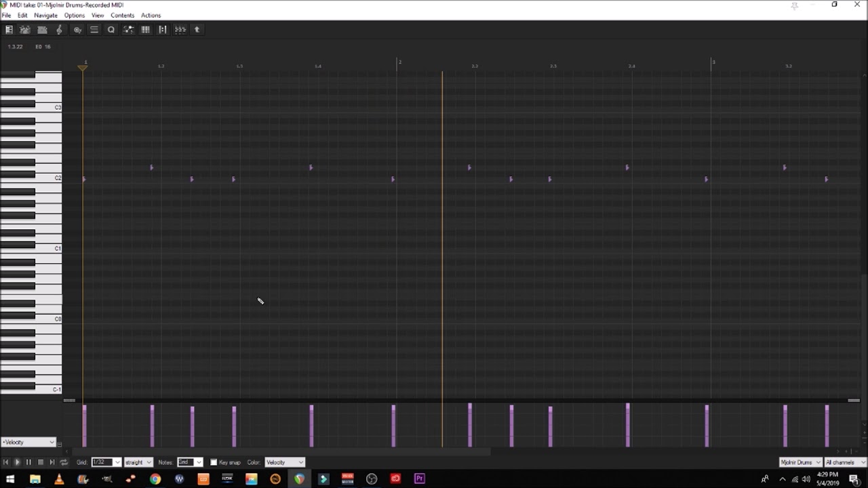Click the connected nodes toolbar icon

point(128,30)
